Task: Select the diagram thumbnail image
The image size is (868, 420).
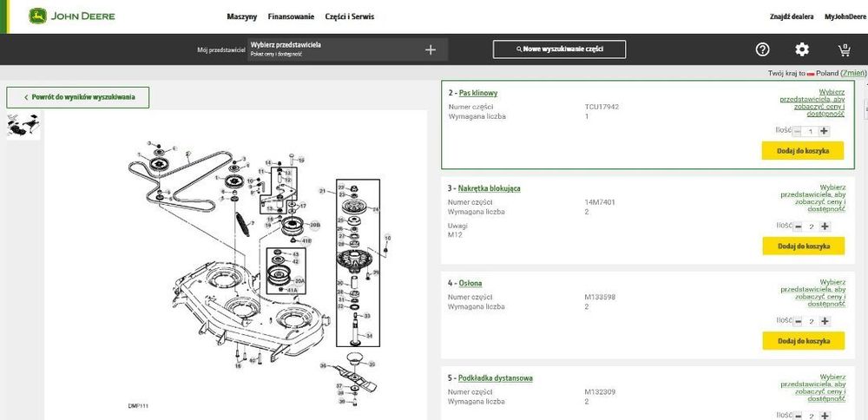Action: pyautogui.click(x=23, y=126)
